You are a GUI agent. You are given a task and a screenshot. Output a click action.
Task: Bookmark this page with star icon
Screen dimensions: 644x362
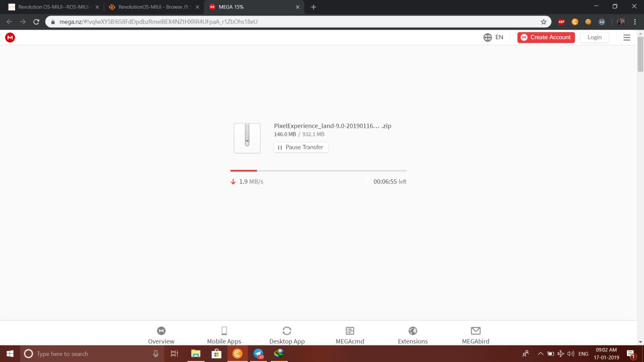[543, 22]
